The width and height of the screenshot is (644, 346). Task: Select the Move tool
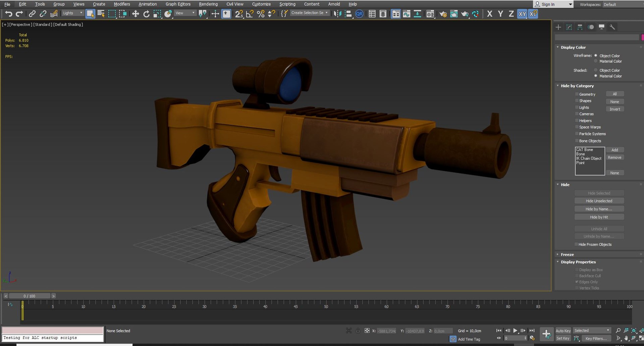[136, 14]
